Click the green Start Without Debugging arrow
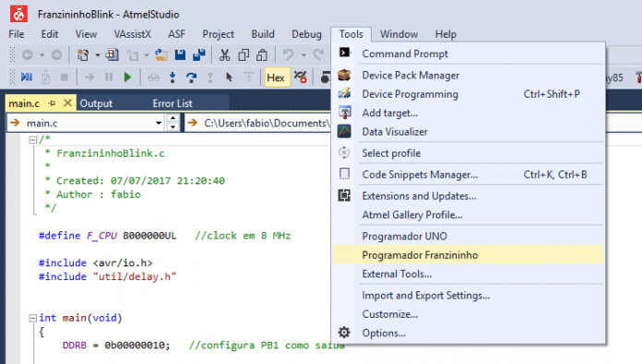642x364 pixels. point(127,76)
